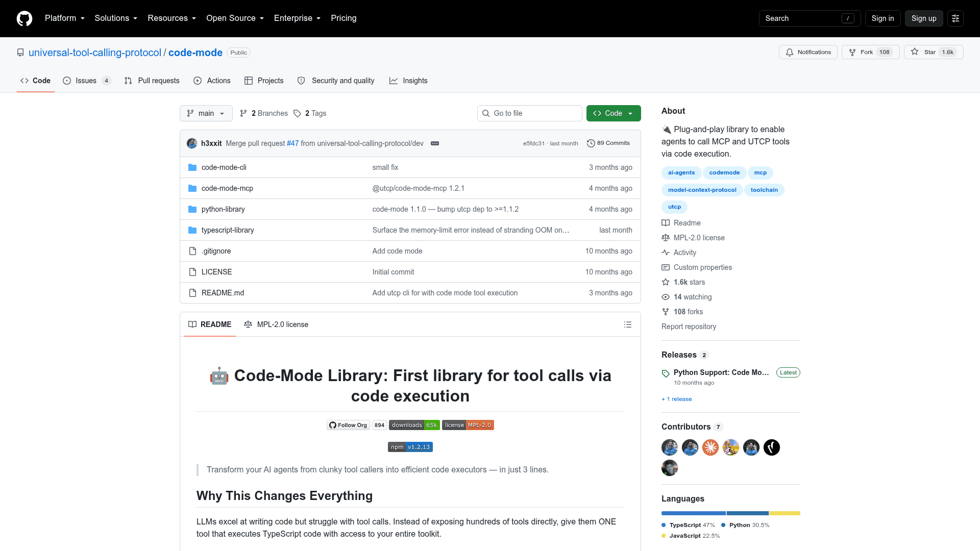Open the 89 Commits history
The width and height of the screenshot is (980, 551).
pyautogui.click(x=608, y=143)
